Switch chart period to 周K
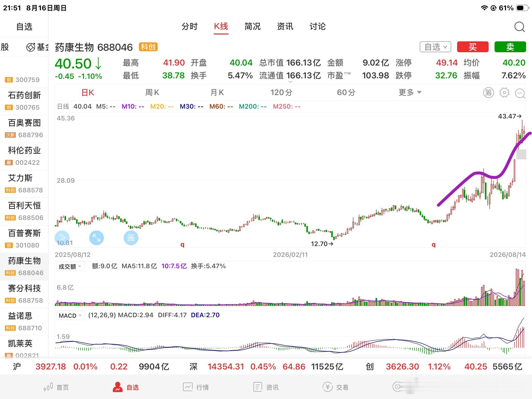The width and height of the screenshot is (532, 399). (x=152, y=93)
